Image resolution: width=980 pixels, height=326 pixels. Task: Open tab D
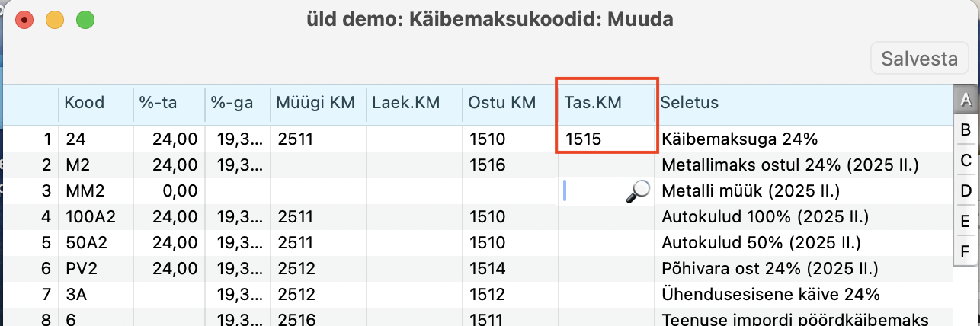click(x=966, y=190)
